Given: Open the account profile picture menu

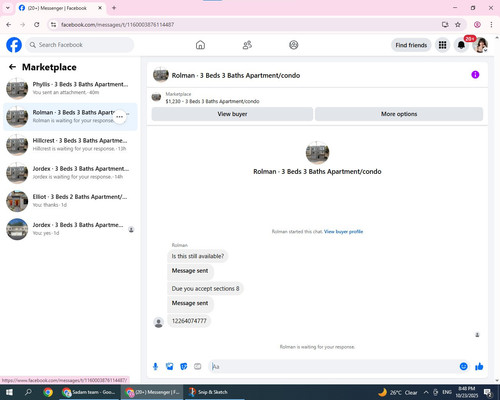Looking at the screenshot, I should (x=480, y=45).
